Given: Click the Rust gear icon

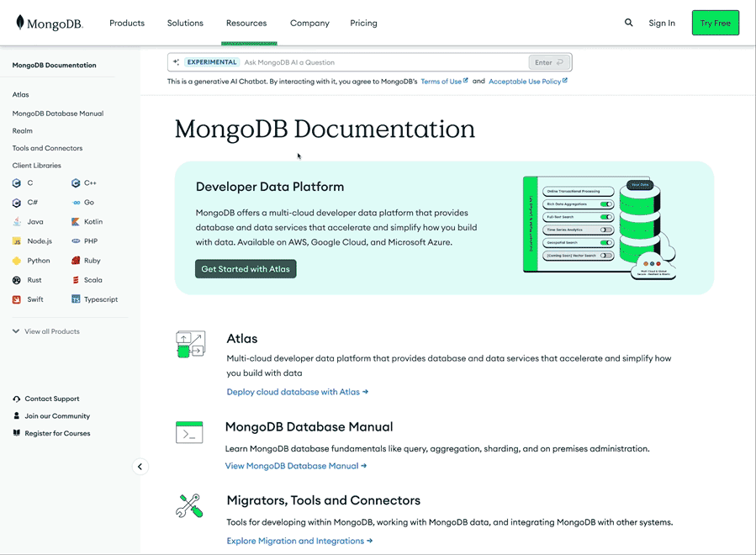Looking at the screenshot, I should pos(16,280).
